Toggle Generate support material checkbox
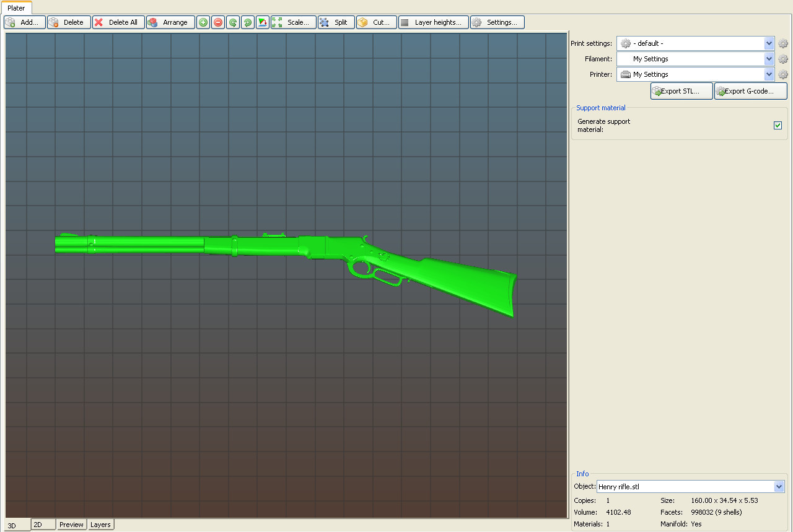Image resolution: width=793 pixels, height=532 pixels. (778, 126)
